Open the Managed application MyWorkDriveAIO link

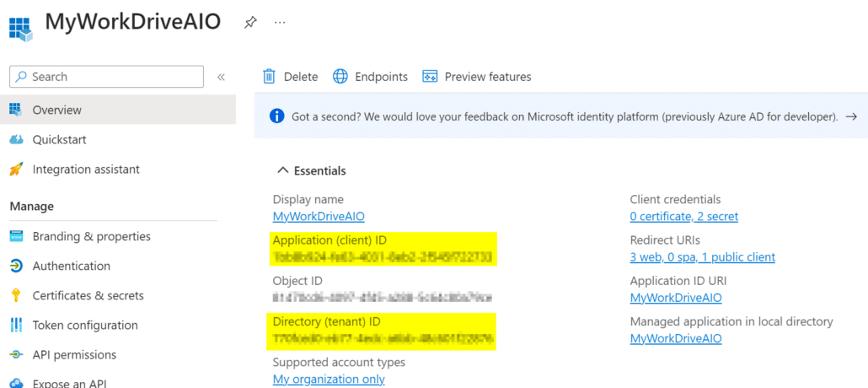676,339
